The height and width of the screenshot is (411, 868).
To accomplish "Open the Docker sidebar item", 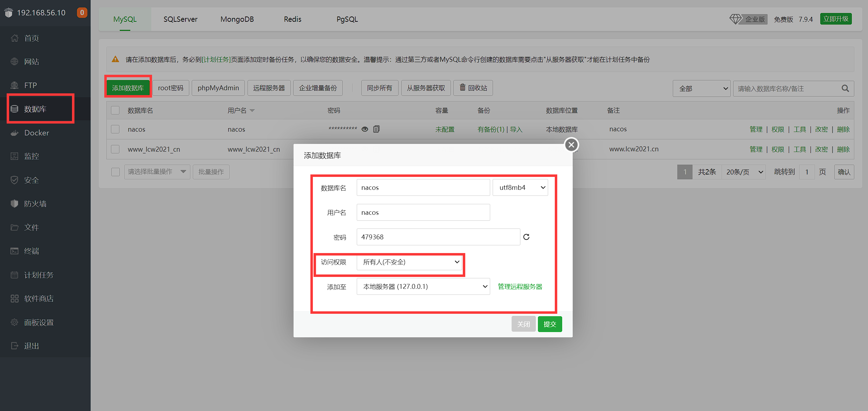I will click(x=37, y=133).
